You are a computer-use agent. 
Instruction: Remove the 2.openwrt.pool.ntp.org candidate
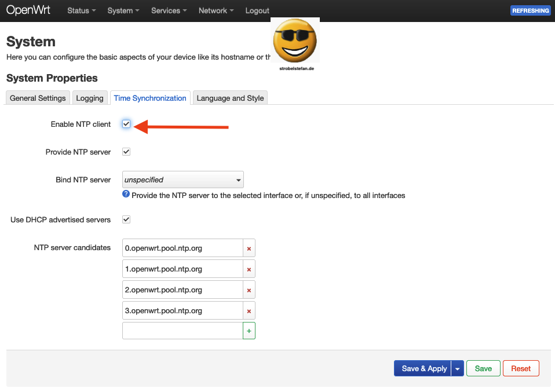[249, 290]
